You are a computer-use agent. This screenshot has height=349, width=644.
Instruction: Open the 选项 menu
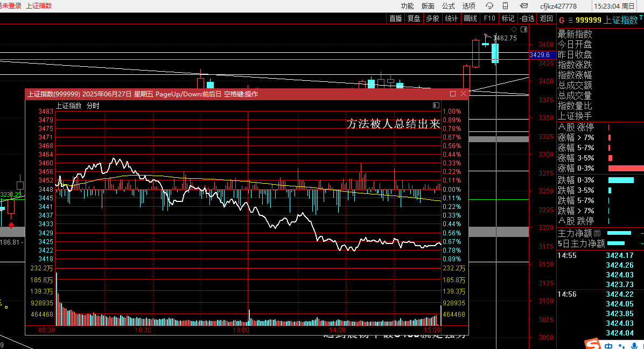pyautogui.click(x=468, y=6)
